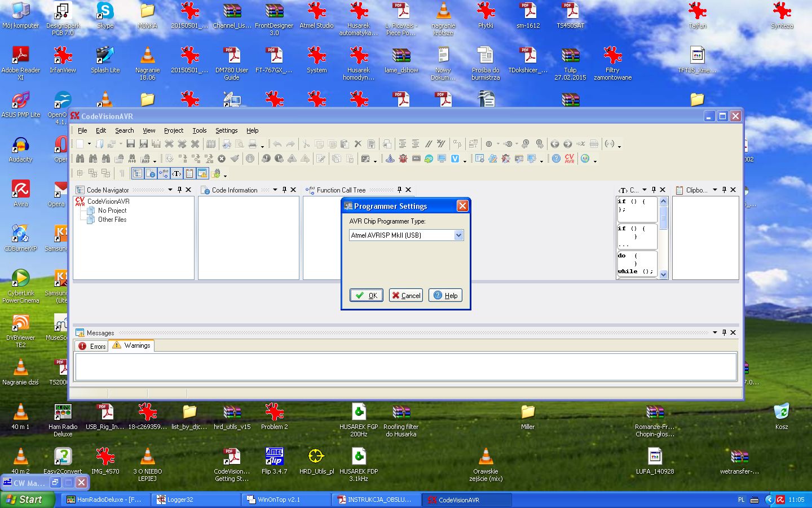Open the Settings menu
812x508 pixels.
[226, 130]
